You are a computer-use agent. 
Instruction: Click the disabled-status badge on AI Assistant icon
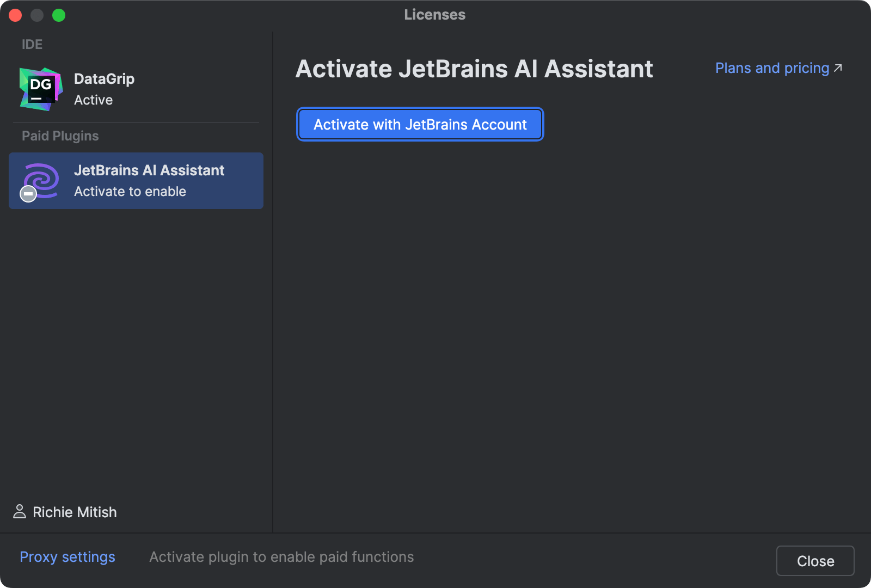point(28,193)
